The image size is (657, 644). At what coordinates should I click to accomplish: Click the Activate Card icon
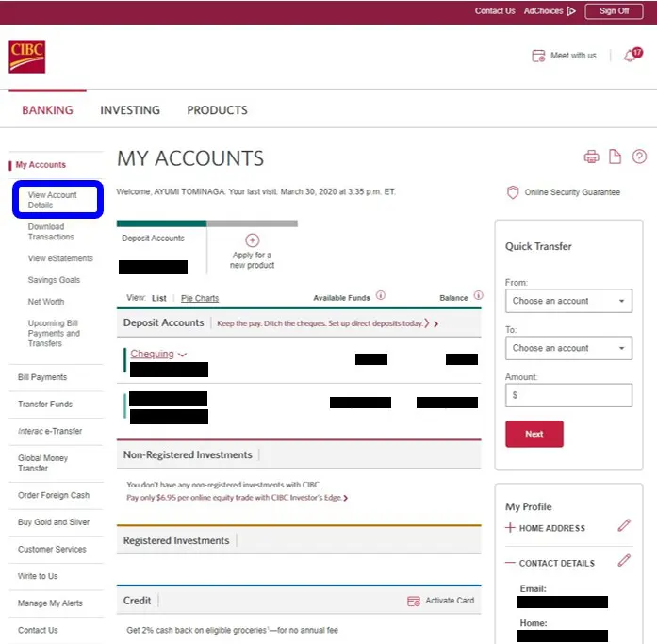(414, 601)
